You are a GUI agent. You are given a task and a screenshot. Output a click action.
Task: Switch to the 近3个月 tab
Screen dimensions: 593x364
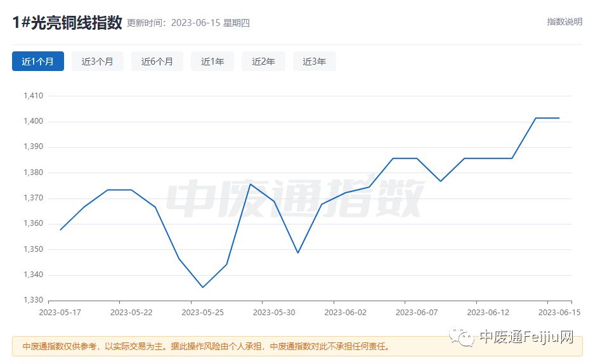click(x=97, y=62)
